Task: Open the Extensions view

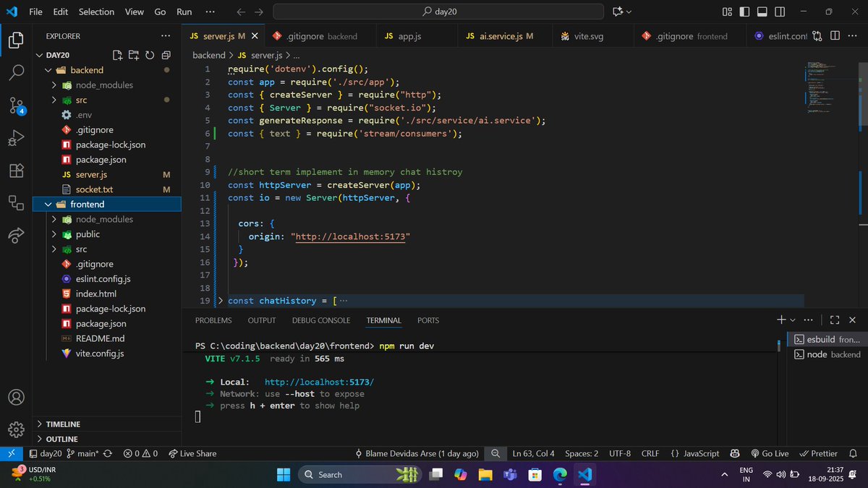Action: 16,171
